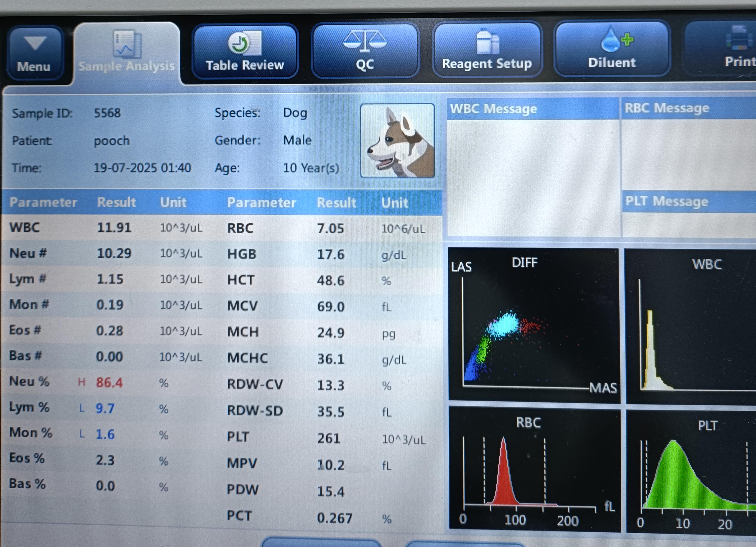756x547 pixels.
Task: Switch to the Sample Analysis tab
Action: click(x=127, y=53)
